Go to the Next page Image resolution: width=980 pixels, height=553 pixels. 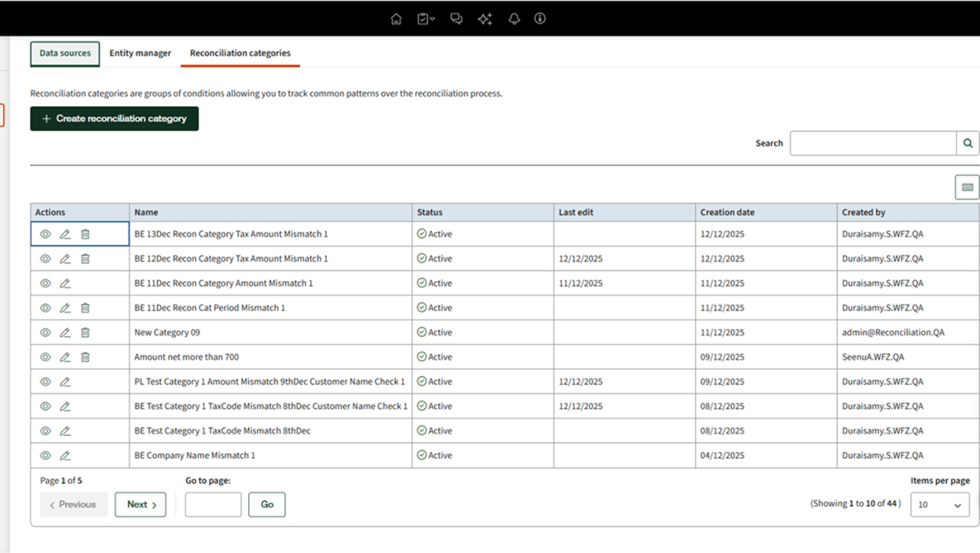click(141, 505)
